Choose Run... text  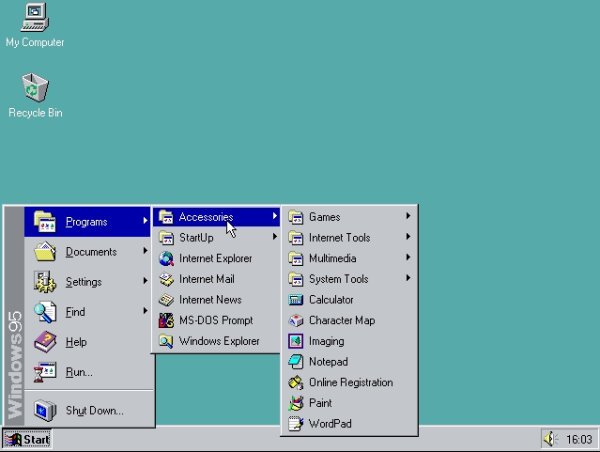[79, 372]
